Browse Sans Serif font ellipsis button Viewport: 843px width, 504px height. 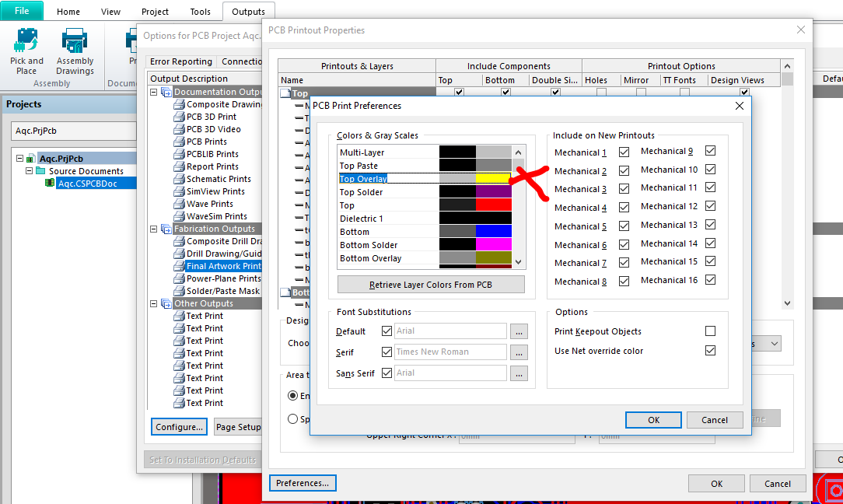click(519, 373)
